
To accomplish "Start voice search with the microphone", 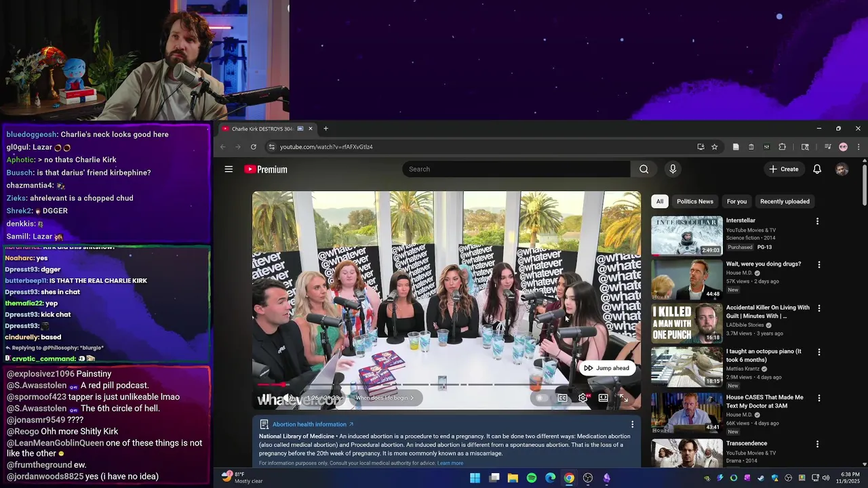I will tap(673, 169).
